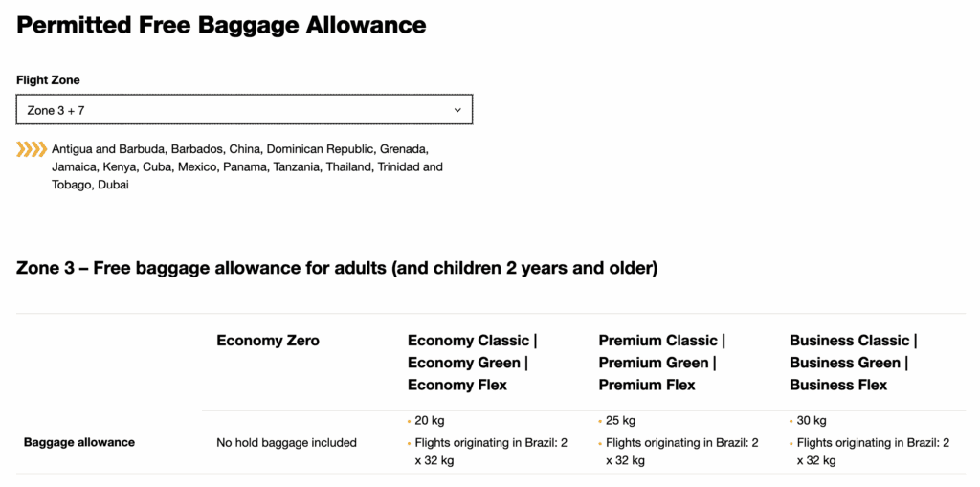Click the Brazil flights note under Business Classic

(873, 451)
